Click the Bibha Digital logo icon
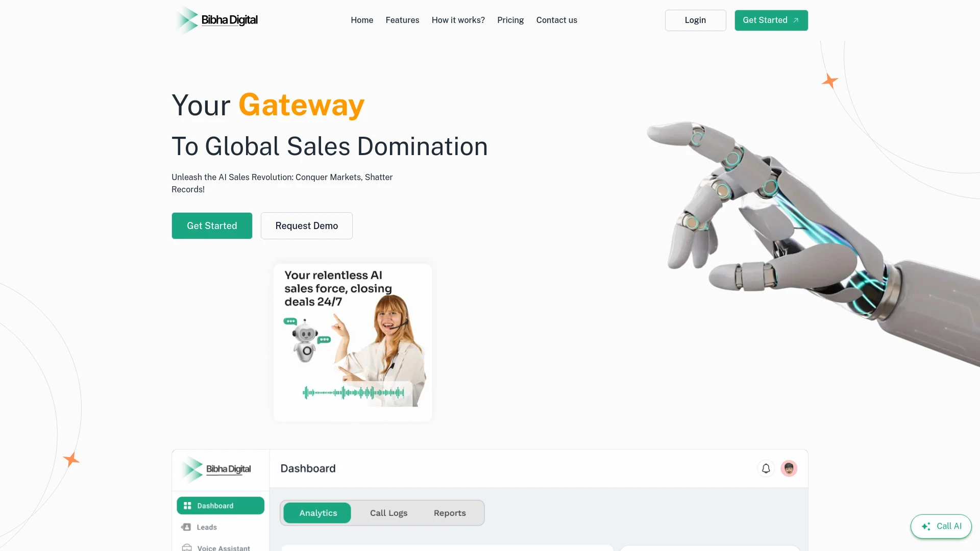Viewport: 980px width, 551px height. (186, 20)
